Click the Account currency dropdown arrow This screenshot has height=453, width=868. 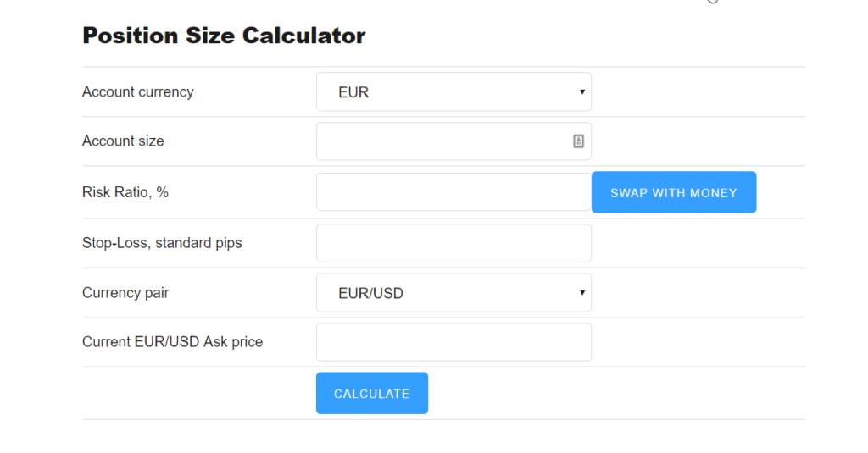pyautogui.click(x=582, y=92)
